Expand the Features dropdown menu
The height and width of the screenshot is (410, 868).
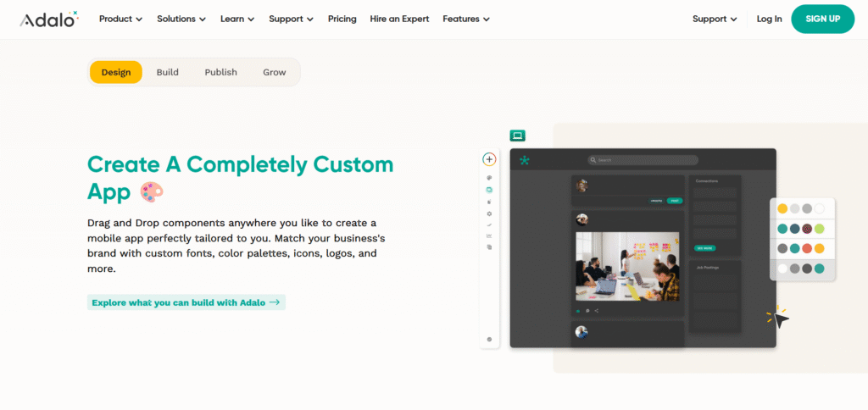click(466, 19)
